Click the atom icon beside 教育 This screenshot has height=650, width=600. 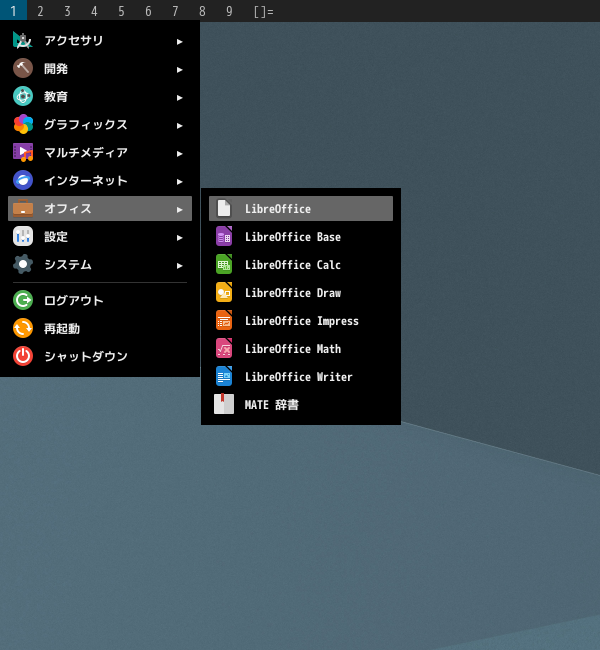point(23,97)
